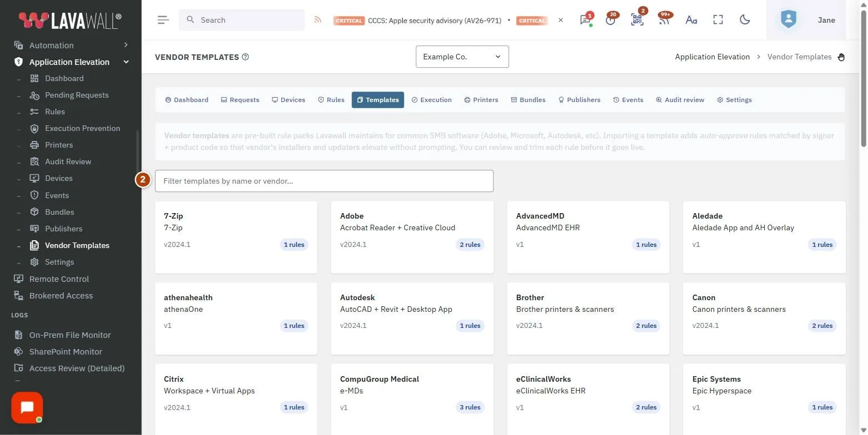The image size is (868, 435).
Task: Click the font size Aa icon
Action: pyautogui.click(x=691, y=20)
